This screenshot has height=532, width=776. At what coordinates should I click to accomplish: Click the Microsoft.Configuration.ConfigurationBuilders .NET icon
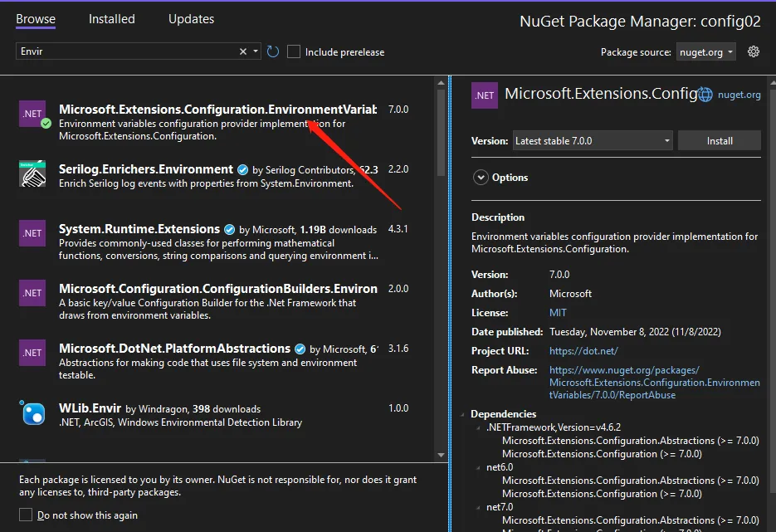coord(32,293)
